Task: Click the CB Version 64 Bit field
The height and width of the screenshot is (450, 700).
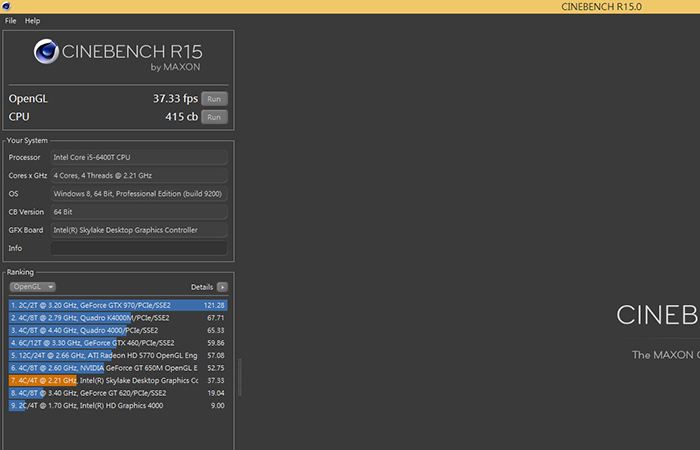Action: pos(139,212)
